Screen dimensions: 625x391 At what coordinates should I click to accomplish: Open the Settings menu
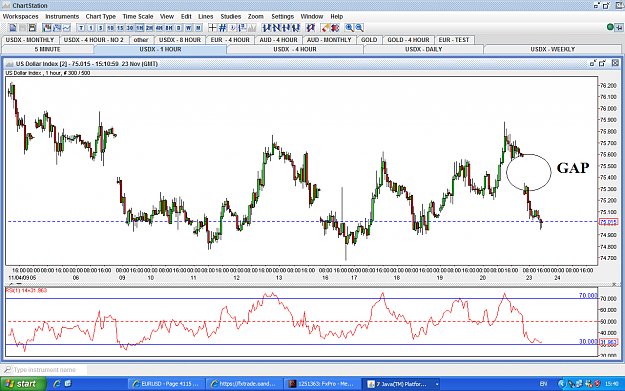[x=282, y=16]
